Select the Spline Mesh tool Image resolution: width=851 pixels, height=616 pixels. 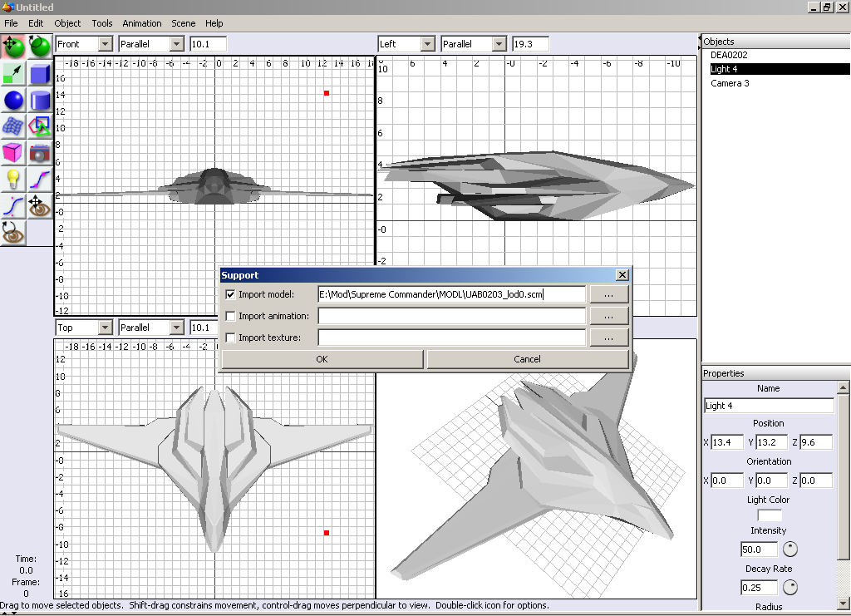(13, 127)
